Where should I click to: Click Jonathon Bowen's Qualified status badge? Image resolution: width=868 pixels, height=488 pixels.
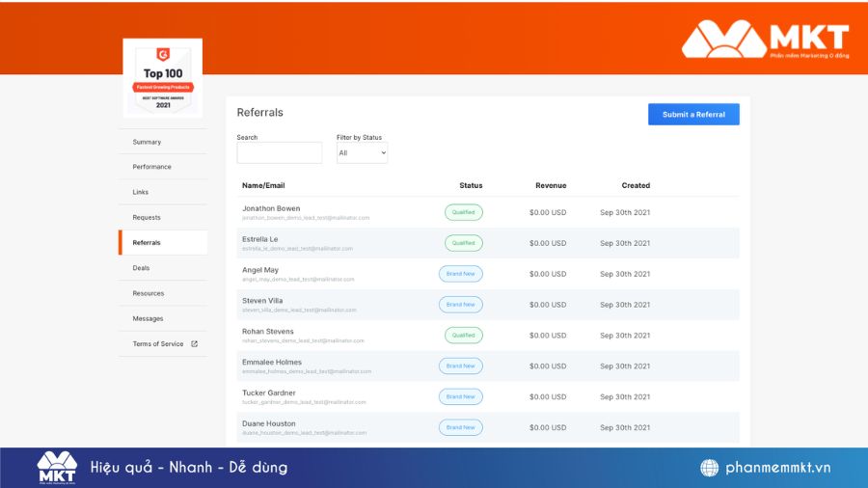pos(464,212)
